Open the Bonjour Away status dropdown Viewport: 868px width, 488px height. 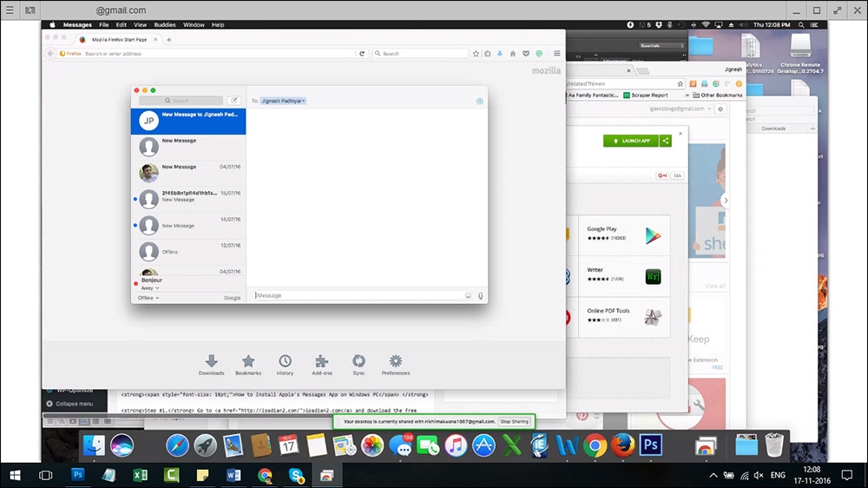pos(150,288)
